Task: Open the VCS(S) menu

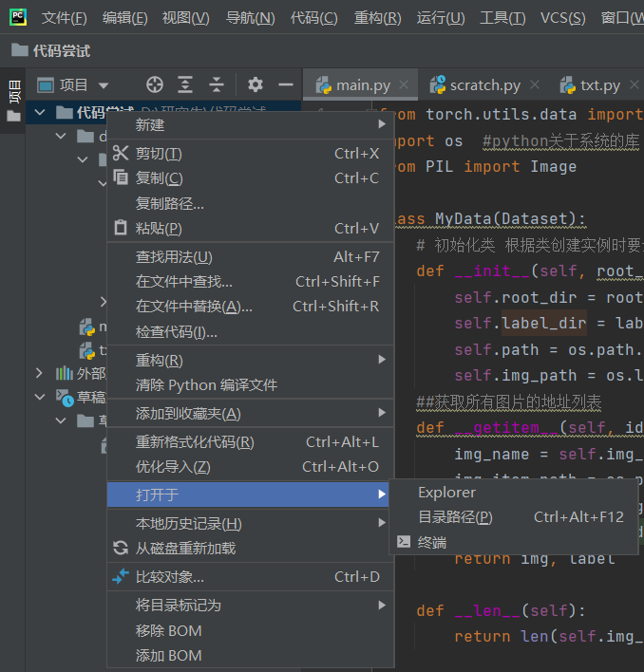Action: (x=562, y=18)
